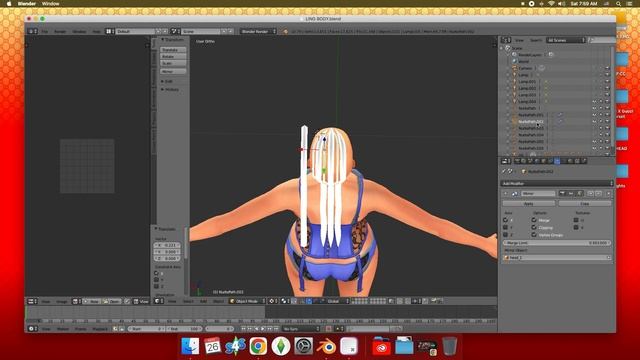This screenshot has width=640, height=360.
Task: Open Google Chrome from the Dock
Action: [258, 347]
